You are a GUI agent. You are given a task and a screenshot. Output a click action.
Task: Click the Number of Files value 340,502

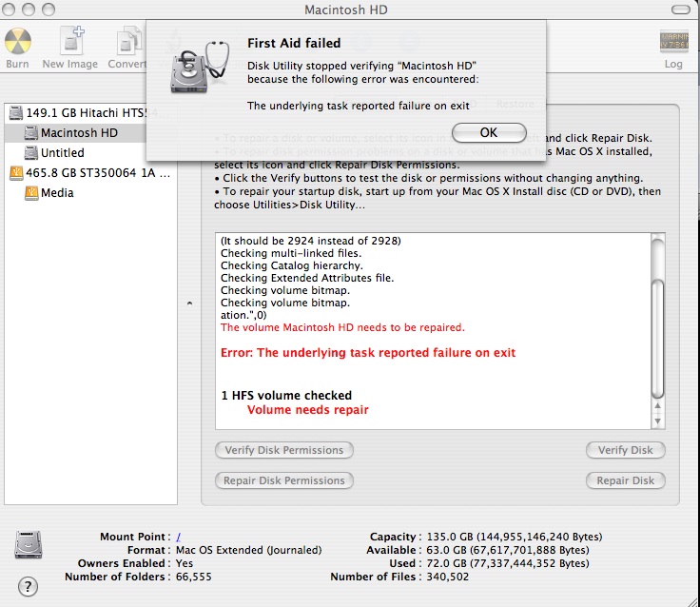(447, 577)
